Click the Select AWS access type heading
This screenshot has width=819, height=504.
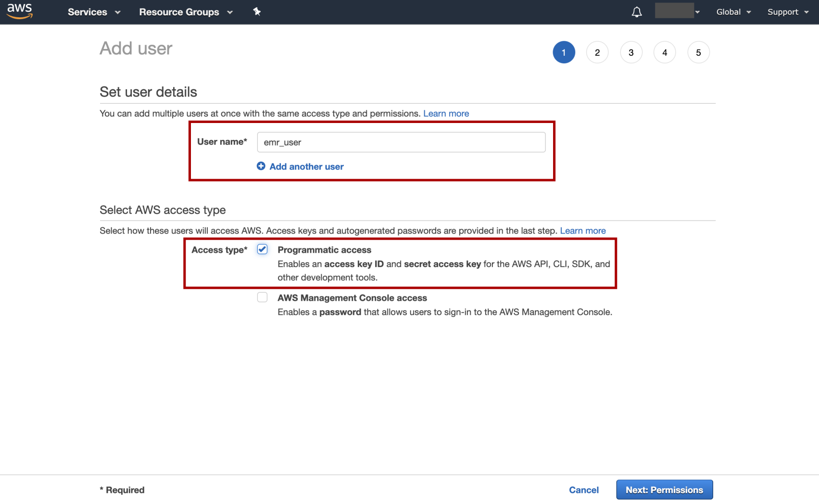click(163, 210)
